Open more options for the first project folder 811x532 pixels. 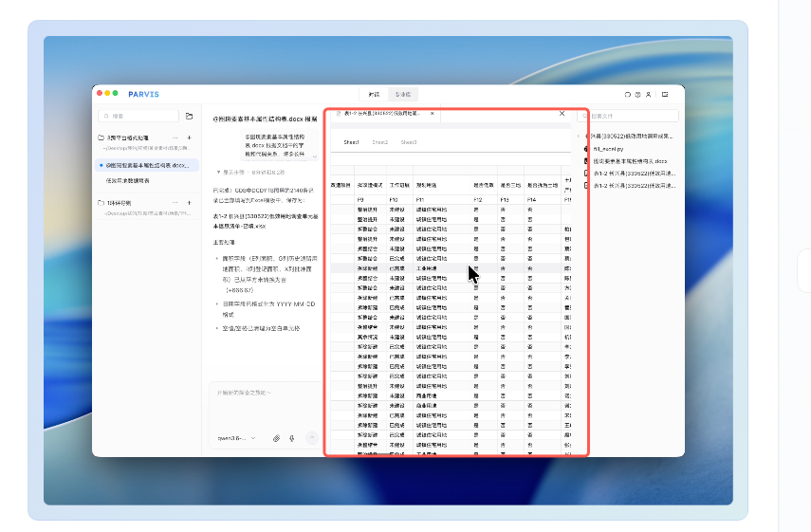(175, 138)
